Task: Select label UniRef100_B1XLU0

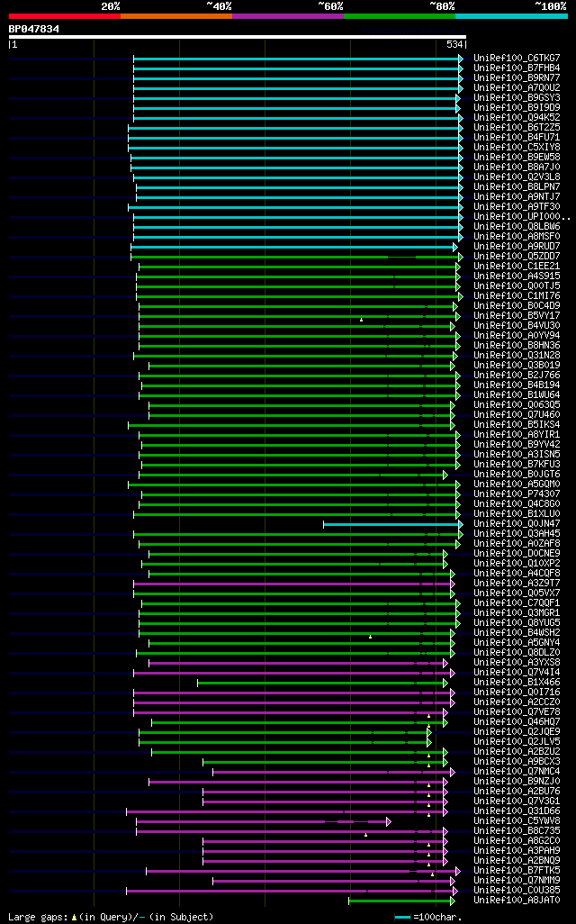Action: click(x=517, y=514)
